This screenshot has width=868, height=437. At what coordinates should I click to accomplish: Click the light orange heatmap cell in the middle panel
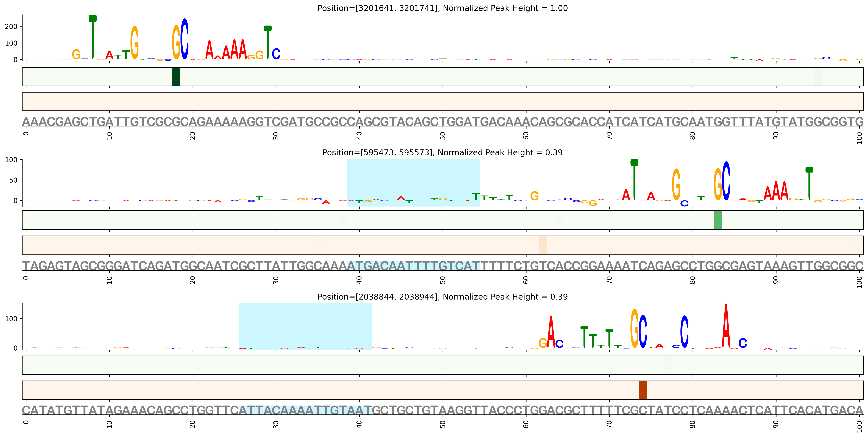coord(542,245)
